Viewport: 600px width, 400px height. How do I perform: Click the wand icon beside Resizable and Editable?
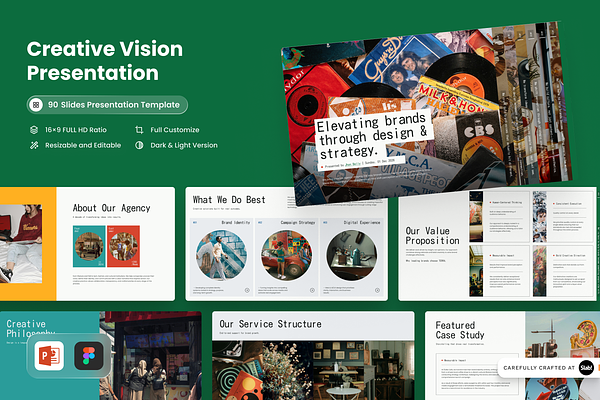pos(34,145)
